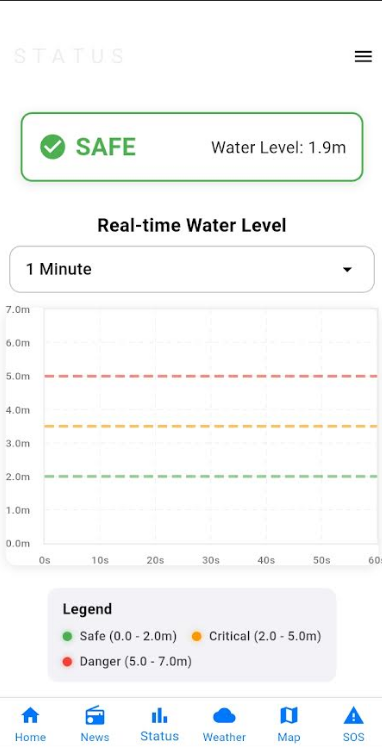Tap the Home house icon

30,716
